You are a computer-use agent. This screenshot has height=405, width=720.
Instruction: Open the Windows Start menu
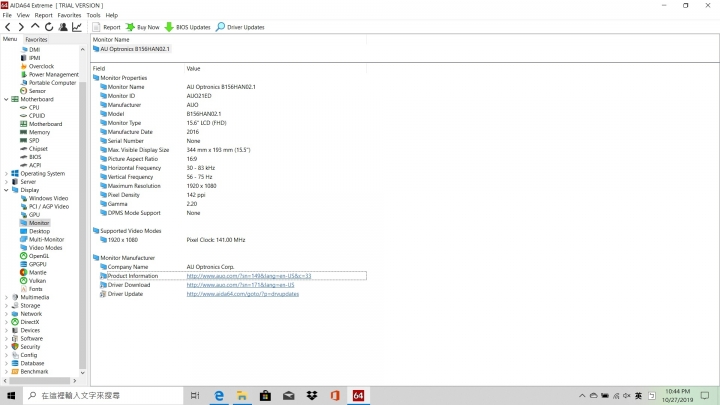click(x=11, y=395)
